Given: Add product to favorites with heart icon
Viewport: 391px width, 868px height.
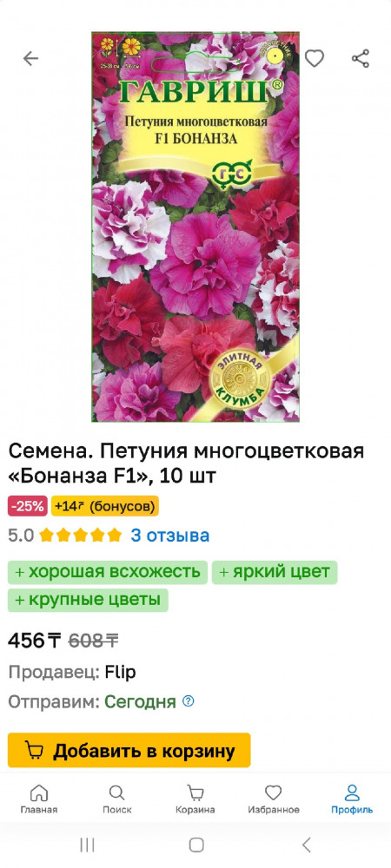Looking at the screenshot, I should click(x=314, y=58).
